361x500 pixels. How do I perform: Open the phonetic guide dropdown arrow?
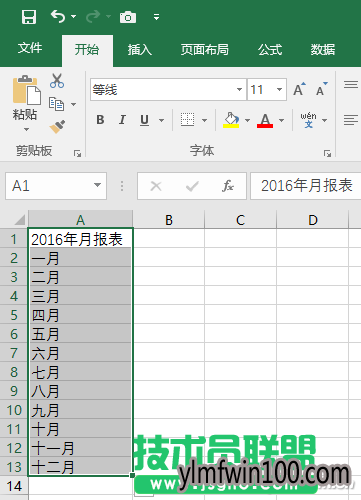[x=324, y=120]
